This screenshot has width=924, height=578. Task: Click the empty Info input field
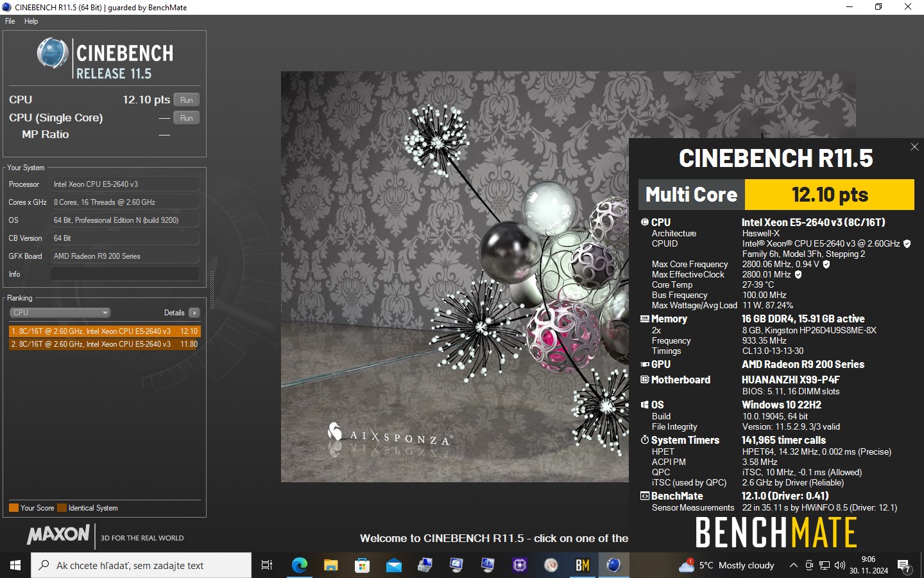pyautogui.click(x=125, y=274)
